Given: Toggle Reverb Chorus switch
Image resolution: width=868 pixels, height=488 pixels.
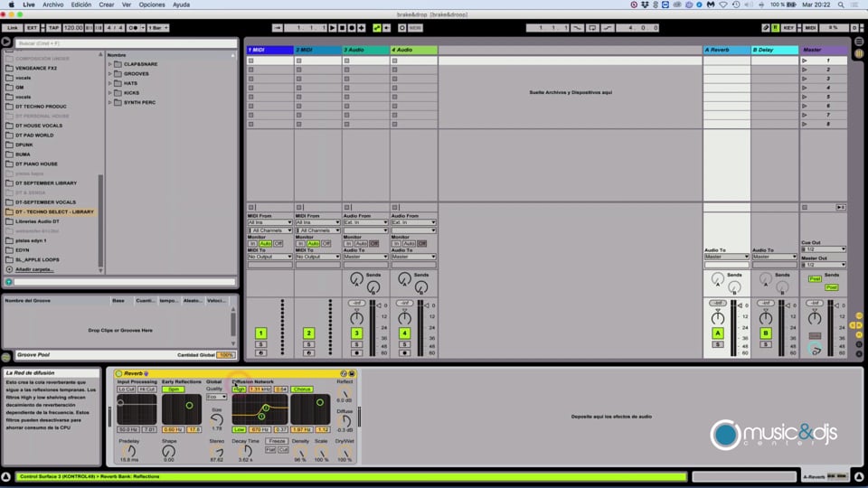Looking at the screenshot, I should (x=302, y=389).
